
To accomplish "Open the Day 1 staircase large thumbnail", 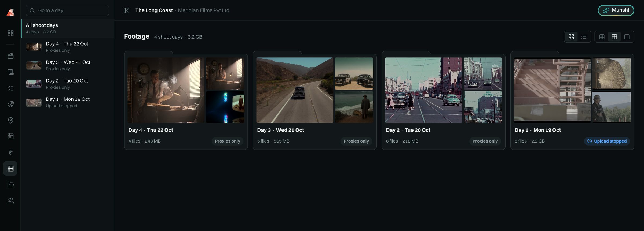I will click(x=552, y=90).
